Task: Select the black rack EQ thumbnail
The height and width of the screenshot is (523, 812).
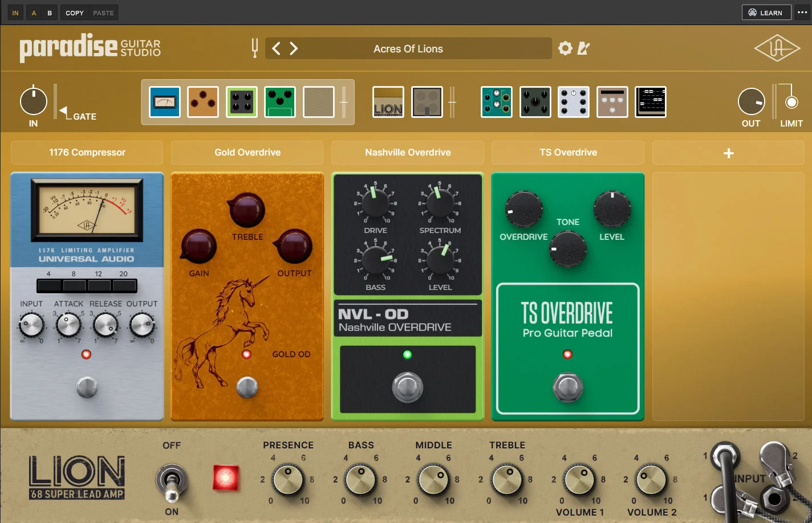Action: (x=651, y=102)
